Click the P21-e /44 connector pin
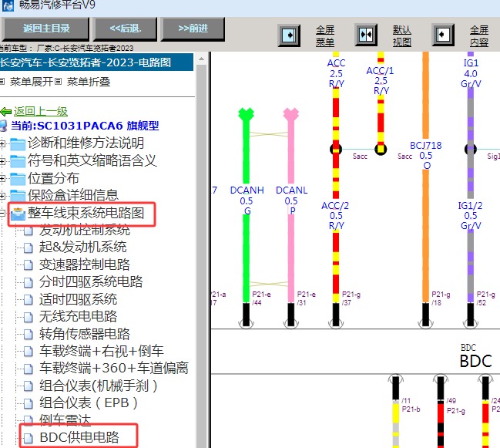Image resolution: width=500 pixels, height=448 pixels. (x=246, y=315)
